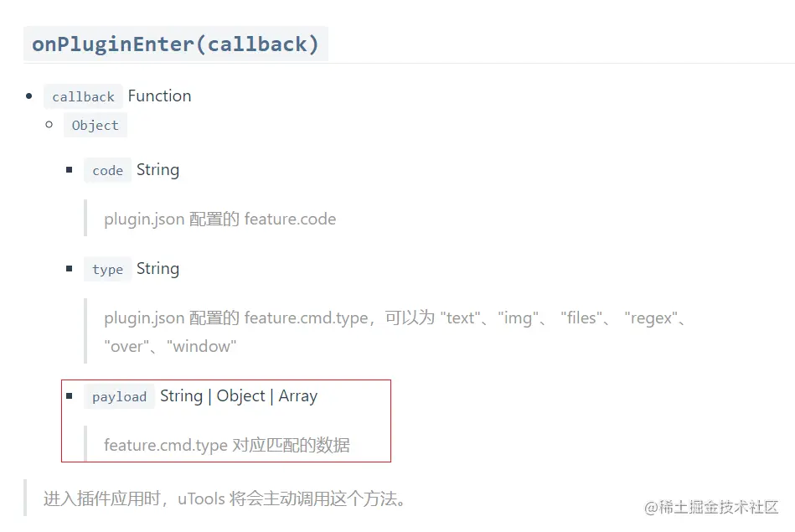Click the square bullet before payload
The height and width of the screenshot is (532, 795).
pyautogui.click(x=70, y=396)
